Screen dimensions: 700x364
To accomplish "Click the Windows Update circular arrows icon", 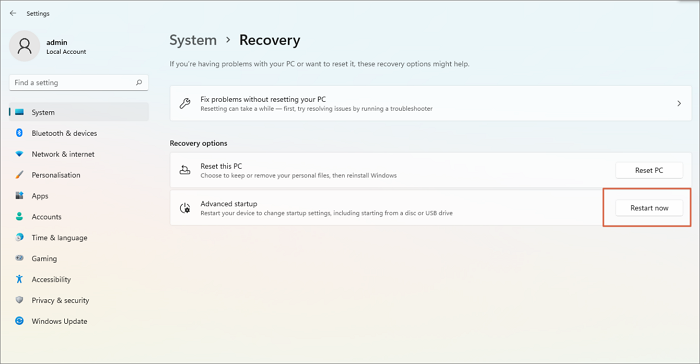I will (19, 321).
